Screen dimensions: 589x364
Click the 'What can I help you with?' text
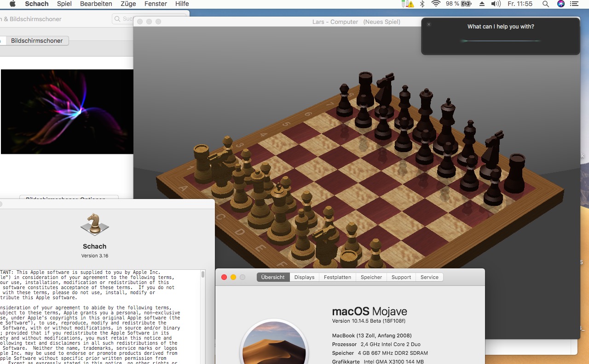click(501, 27)
